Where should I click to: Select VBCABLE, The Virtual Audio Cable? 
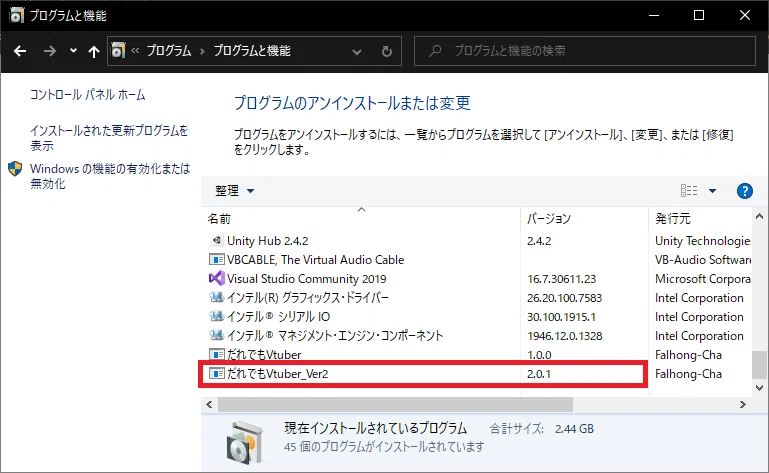[x=315, y=260]
